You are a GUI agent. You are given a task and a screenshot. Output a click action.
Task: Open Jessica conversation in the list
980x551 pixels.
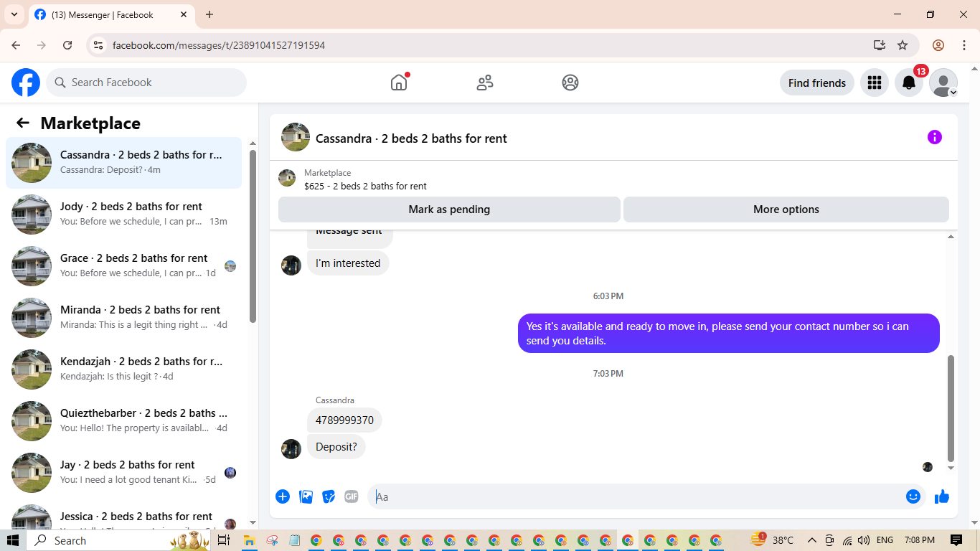(x=124, y=514)
